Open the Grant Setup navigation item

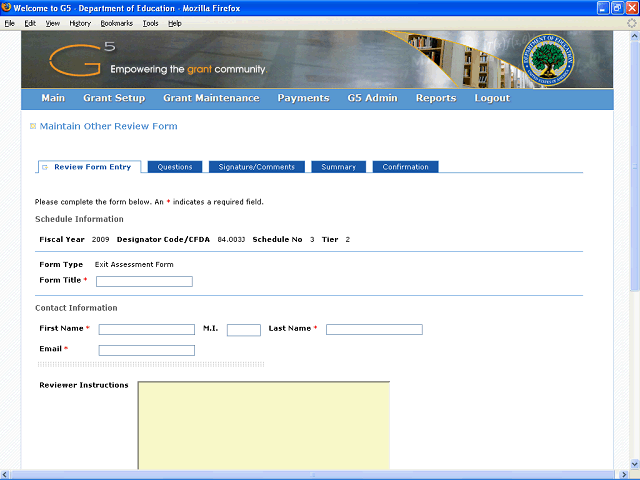pos(114,98)
